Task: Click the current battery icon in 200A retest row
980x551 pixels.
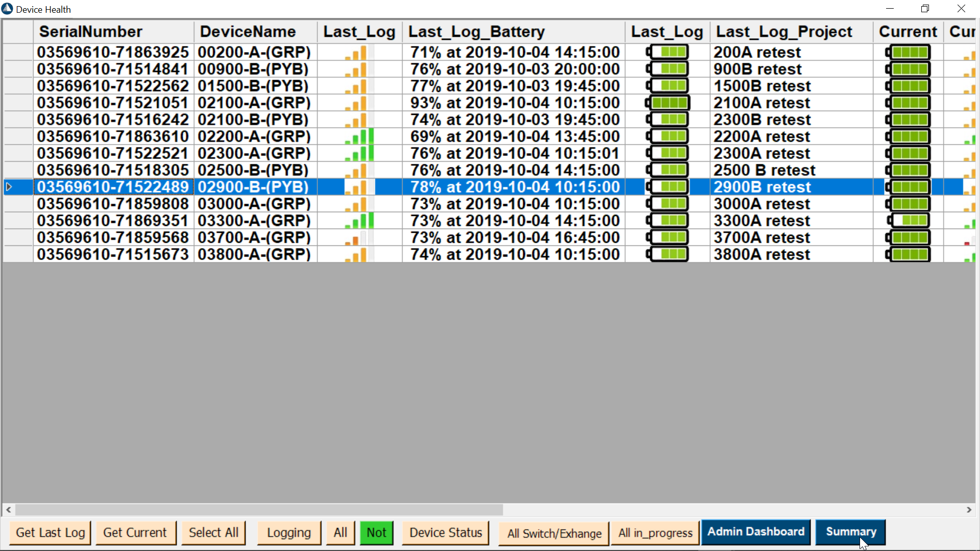Action: point(908,53)
